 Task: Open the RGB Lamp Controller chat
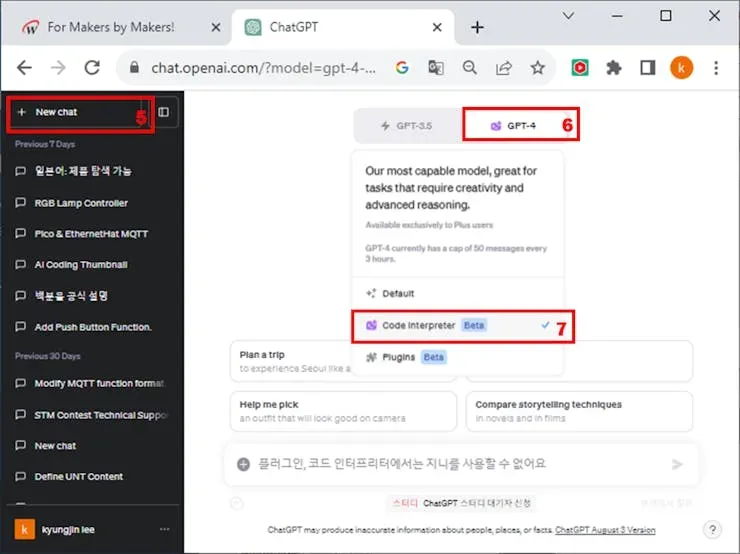coord(81,203)
